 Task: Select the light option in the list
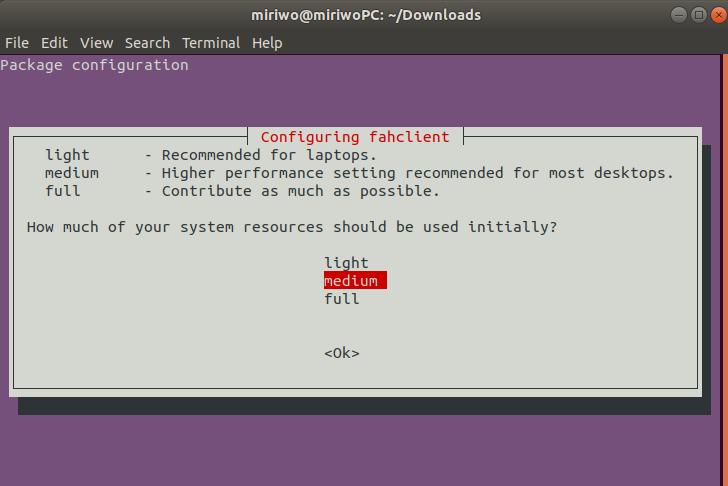pyautogui.click(x=346, y=263)
